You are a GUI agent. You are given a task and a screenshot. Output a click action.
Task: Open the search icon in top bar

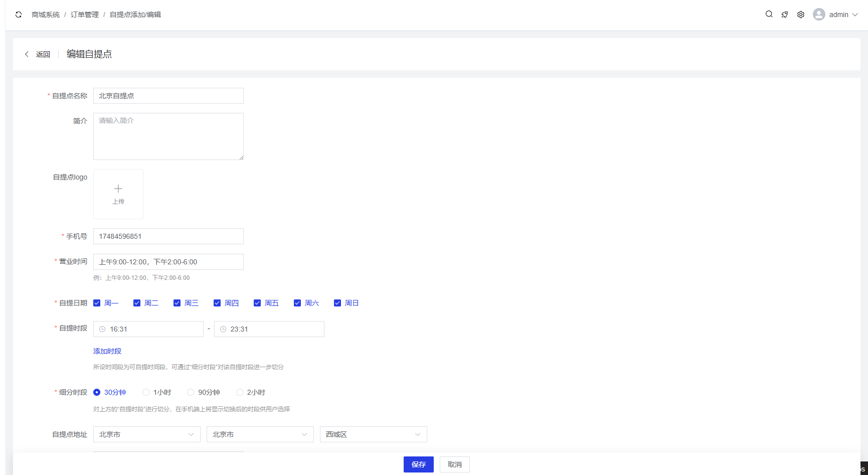click(x=769, y=15)
